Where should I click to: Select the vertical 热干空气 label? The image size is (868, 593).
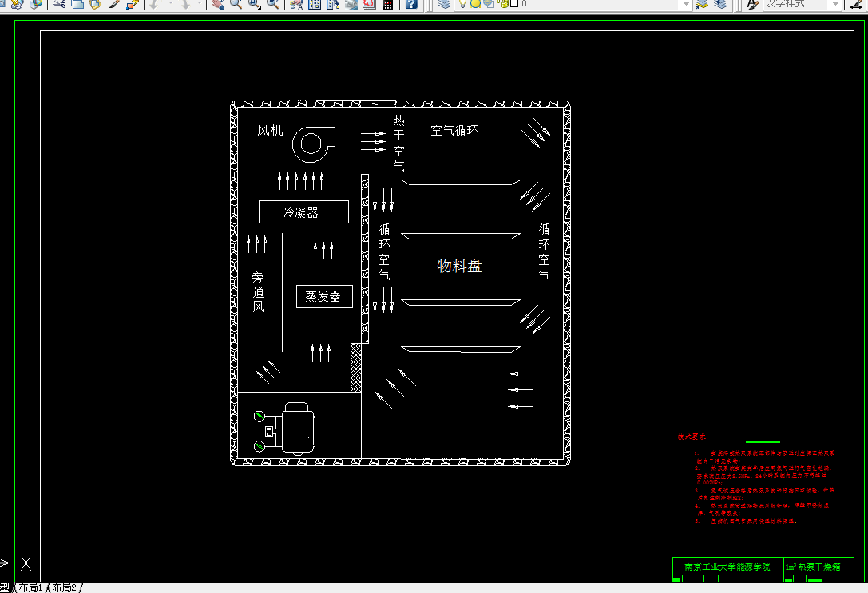399,144
